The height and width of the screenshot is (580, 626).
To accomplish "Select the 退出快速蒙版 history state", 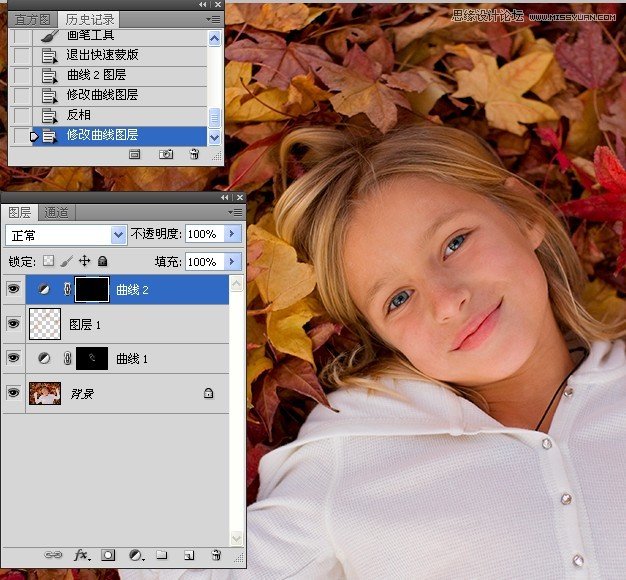I will pos(119,55).
